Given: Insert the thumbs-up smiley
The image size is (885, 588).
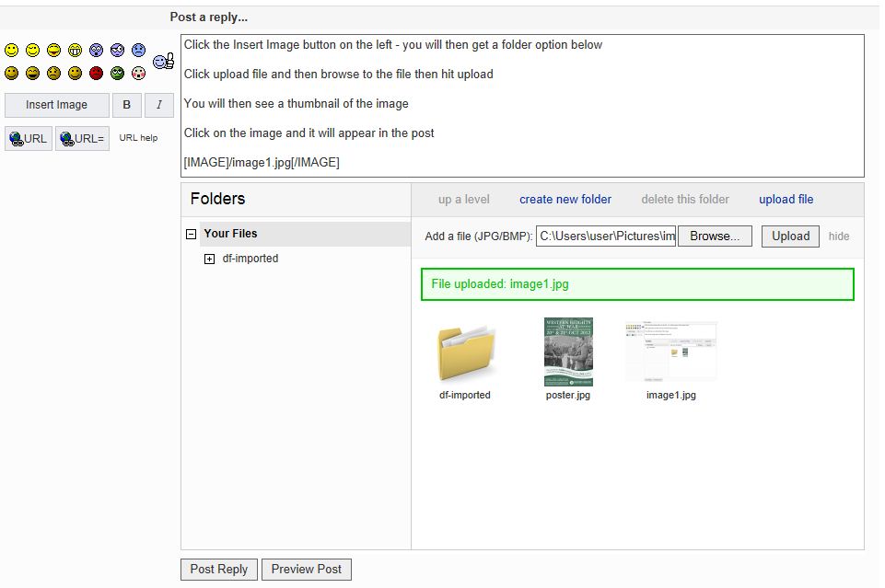Looking at the screenshot, I should [163, 61].
